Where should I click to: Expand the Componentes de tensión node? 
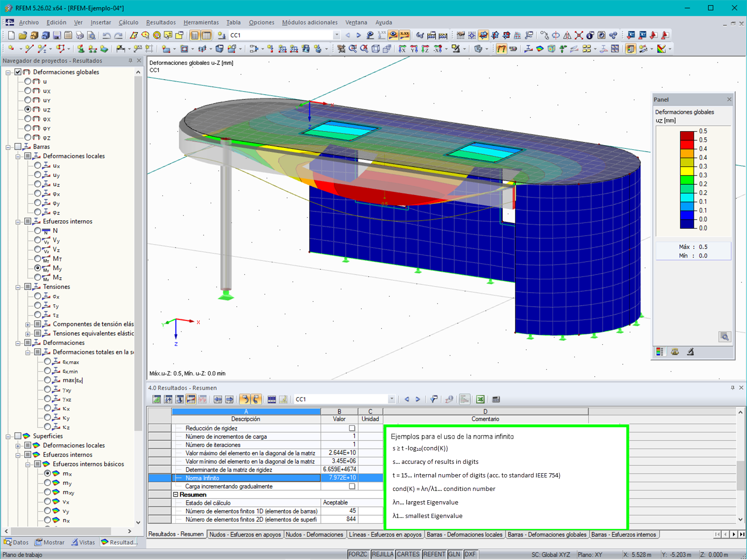pyautogui.click(x=28, y=324)
